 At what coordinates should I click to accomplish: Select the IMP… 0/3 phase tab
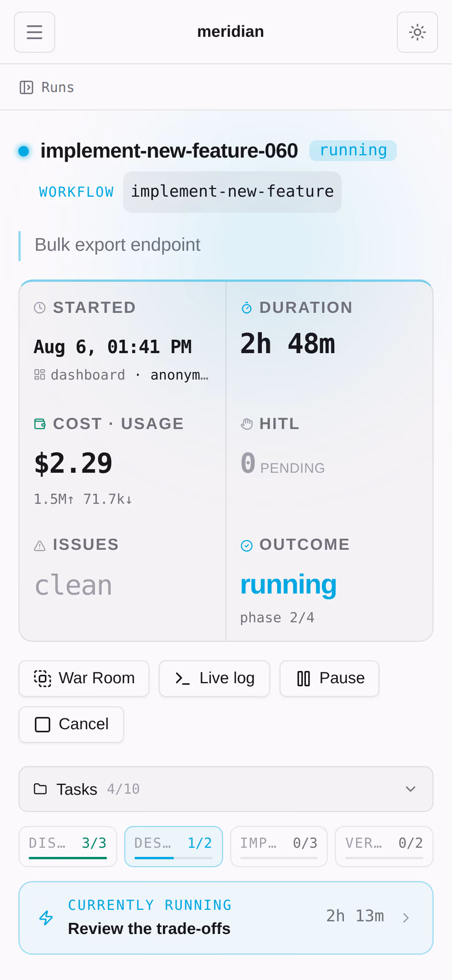279,847
